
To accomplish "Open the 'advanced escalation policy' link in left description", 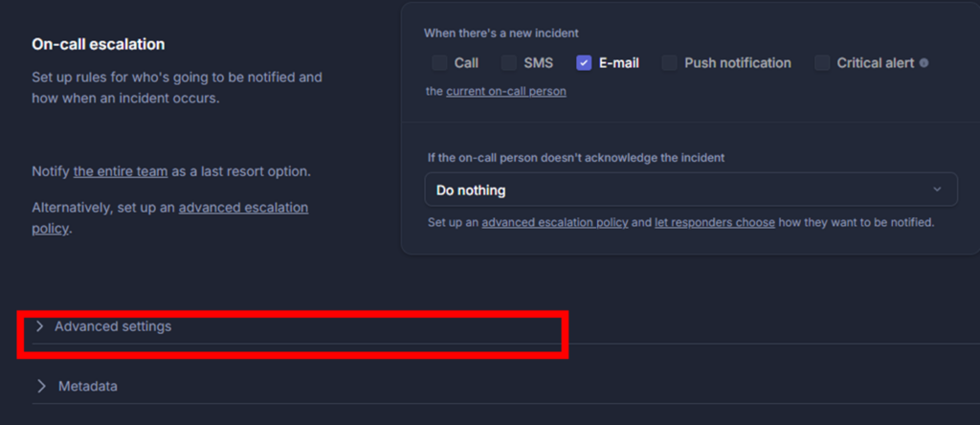I will coord(243,207).
